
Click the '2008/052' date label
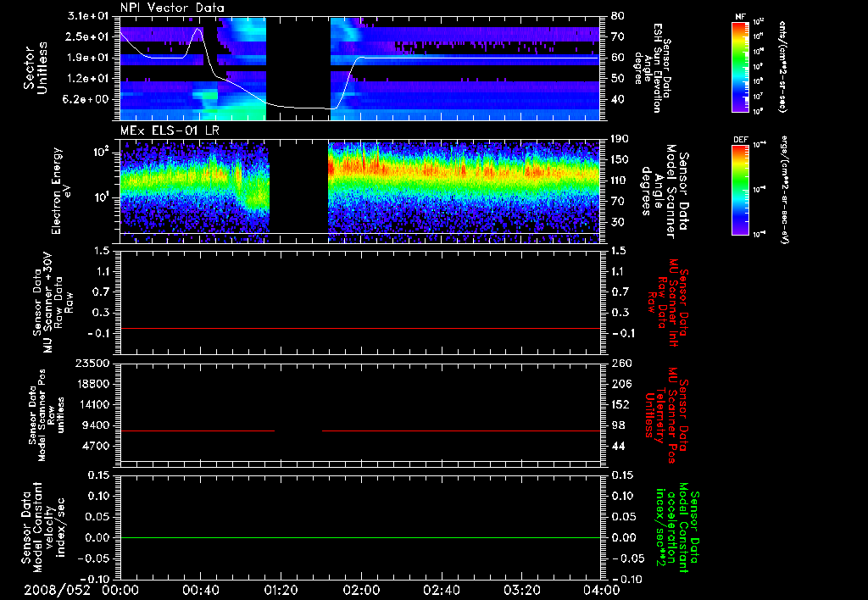(x=57, y=590)
